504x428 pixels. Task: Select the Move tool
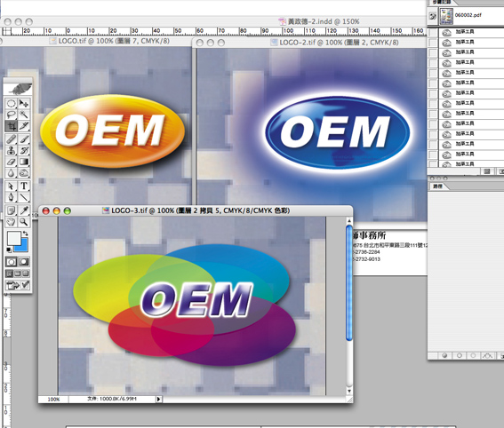24,103
